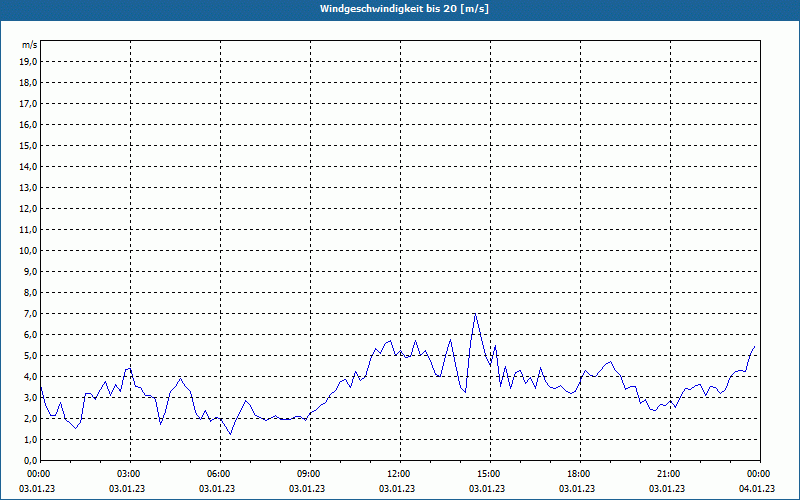800x500 pixels.
Task: Click the 03.01.23 date under 12:00
Action: tap(396, 489)
